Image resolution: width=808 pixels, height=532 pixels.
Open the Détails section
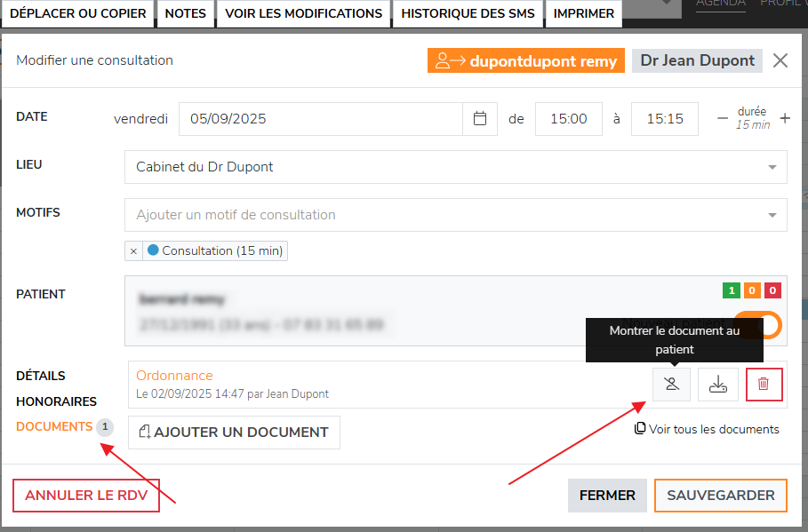(41, 376)
